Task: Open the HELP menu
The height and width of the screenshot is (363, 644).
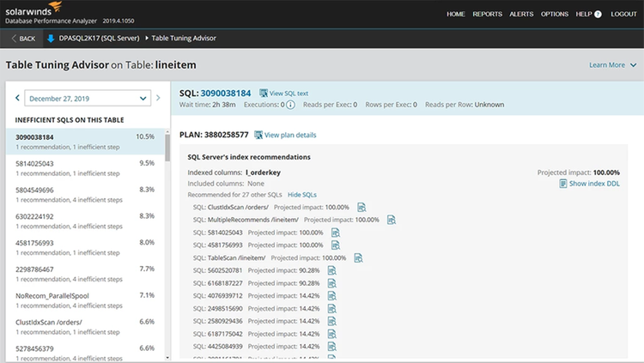Action: click(584, 14)
